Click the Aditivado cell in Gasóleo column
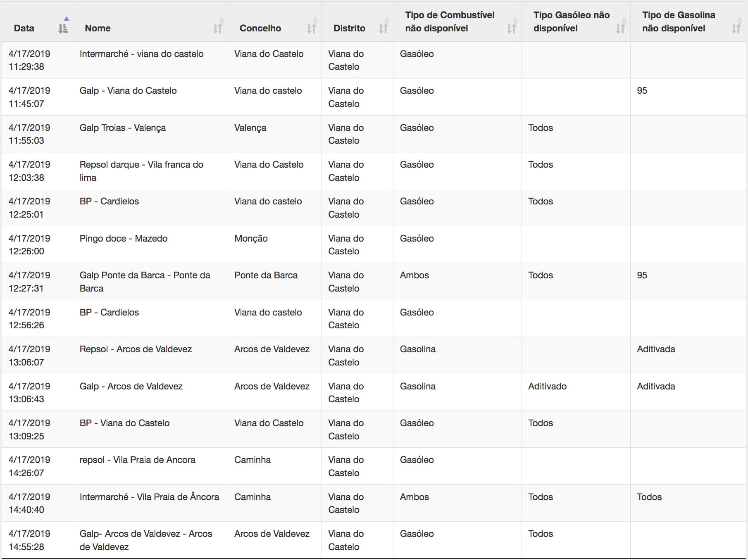Viewport: 748px width, 560px height. [x=547, y=387]
